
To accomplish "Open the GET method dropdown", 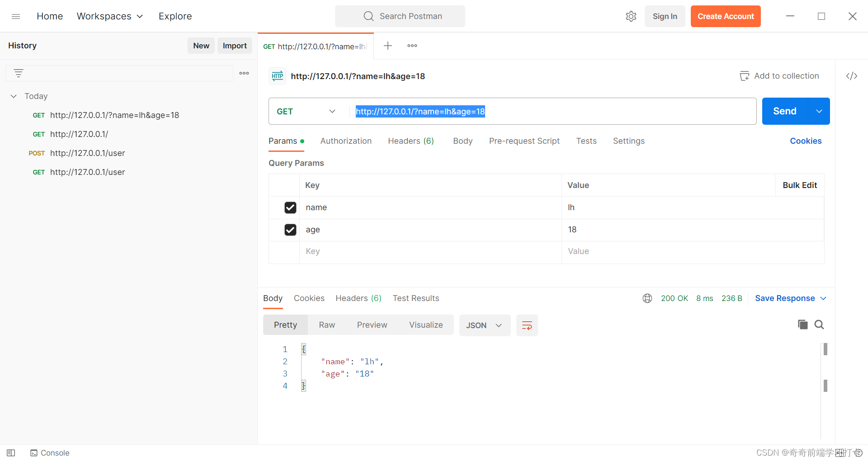I will pos(307,111).
